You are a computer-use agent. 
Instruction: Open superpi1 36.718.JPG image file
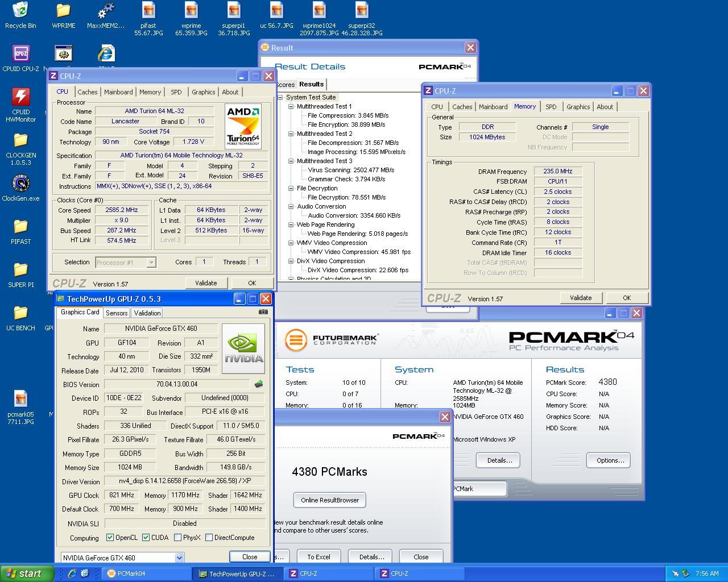pyautogui.click(x=234, y=19)
